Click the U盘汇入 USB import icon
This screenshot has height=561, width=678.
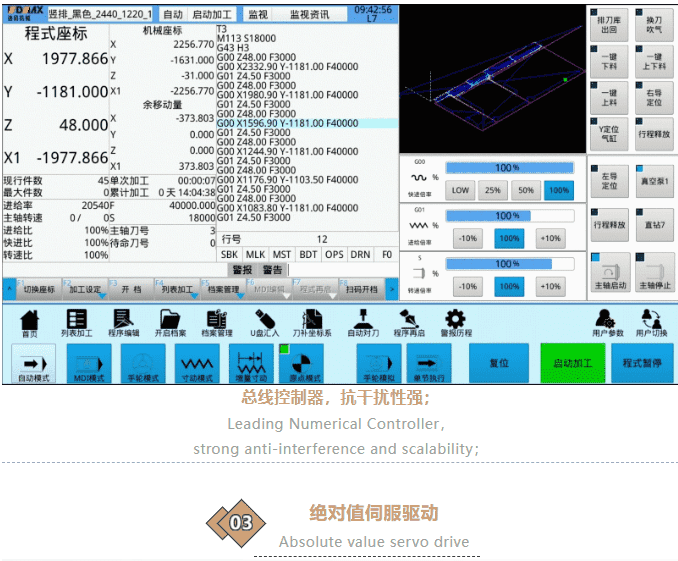click(x=265, y=323)
